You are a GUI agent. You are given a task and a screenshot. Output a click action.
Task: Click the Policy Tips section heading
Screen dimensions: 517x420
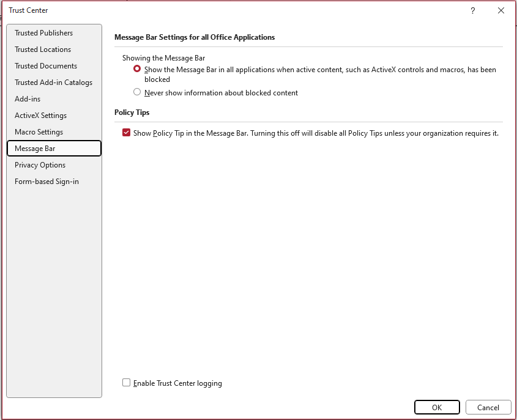point(132,112)
